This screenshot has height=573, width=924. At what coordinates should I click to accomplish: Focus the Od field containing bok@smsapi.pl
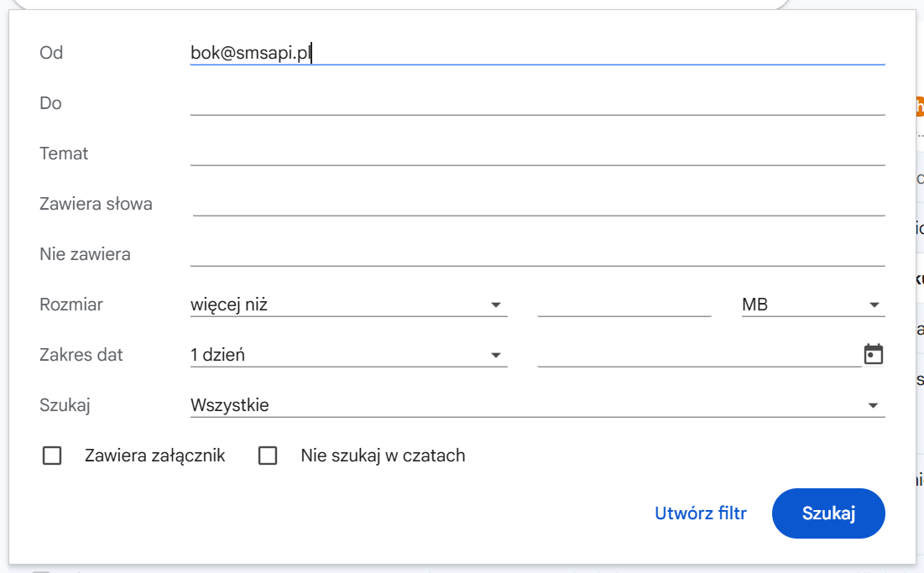click(x=537, y=52)
